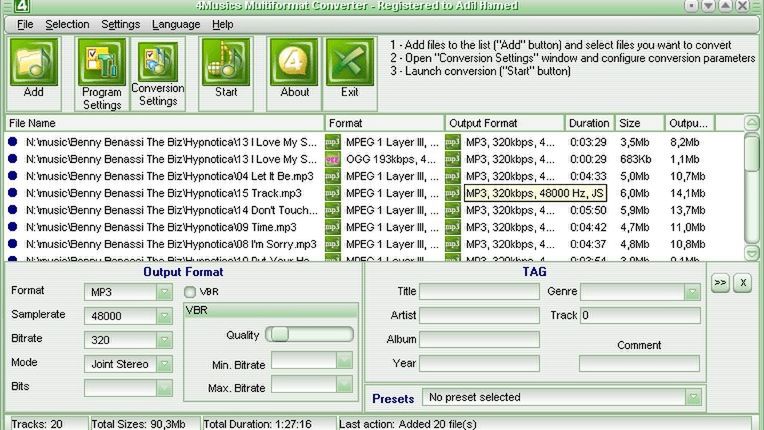This screenshot has width=764, height=430.
Task: Click the Exit toolbar icon
Action: (349, 66)
